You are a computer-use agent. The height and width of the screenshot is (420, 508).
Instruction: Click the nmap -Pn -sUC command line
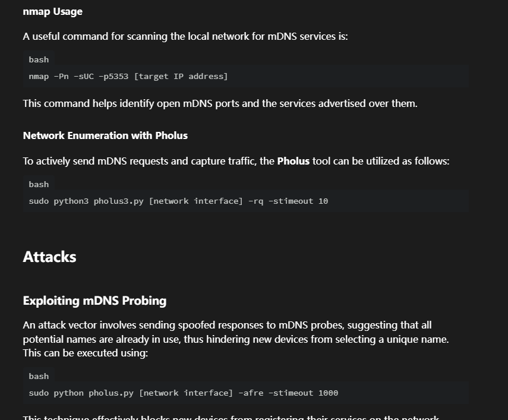[128, 76]
